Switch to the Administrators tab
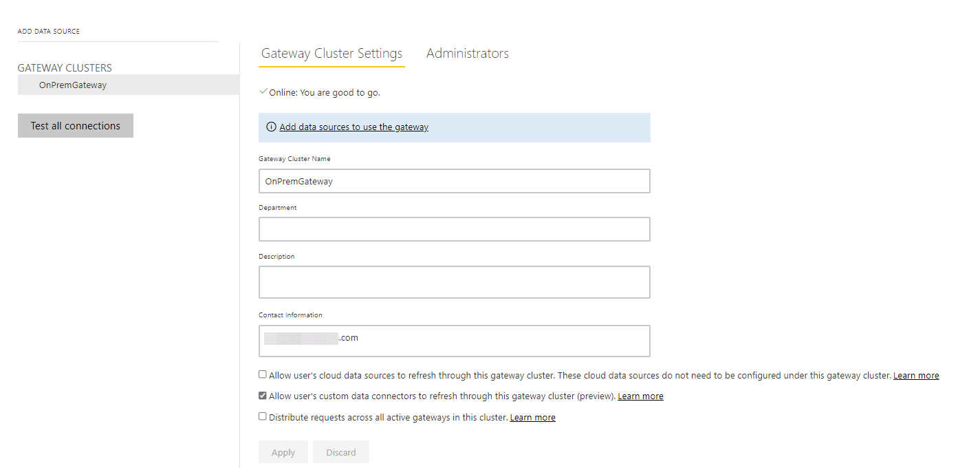The image size is (980, 468). 468,54
